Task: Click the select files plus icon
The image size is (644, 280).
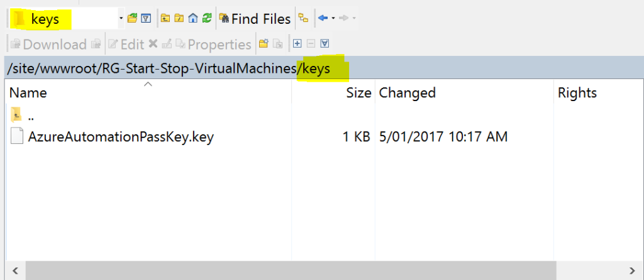Action: (297, 44)
